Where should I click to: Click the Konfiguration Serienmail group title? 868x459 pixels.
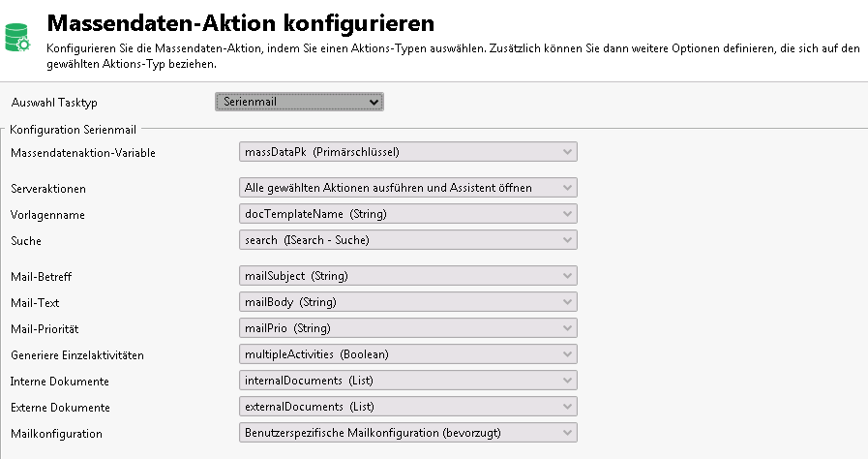pos(73,128)
